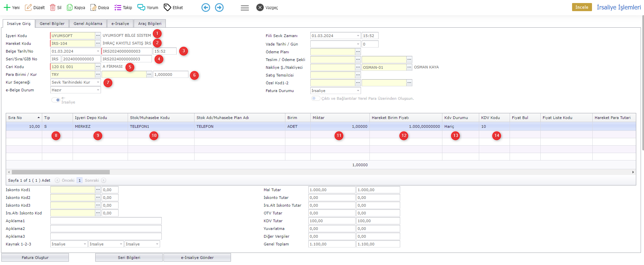Click the Vazgeç cancel icon
The height and width of the screenshot is (265, 644).
tap(260, 7)
